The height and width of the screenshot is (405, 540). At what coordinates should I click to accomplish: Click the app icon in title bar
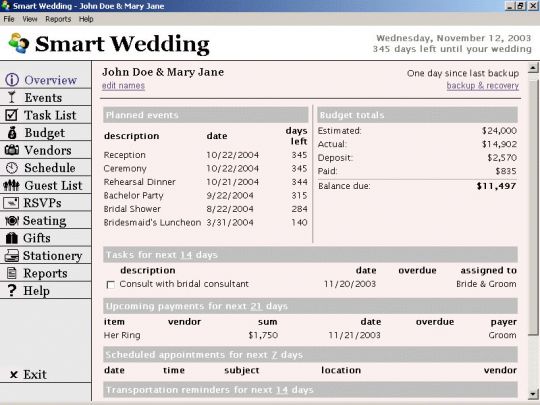[x=6, y=5]
